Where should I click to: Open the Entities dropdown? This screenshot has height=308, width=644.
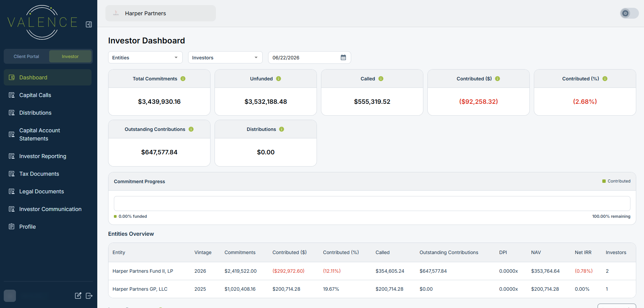pos(145,57)
